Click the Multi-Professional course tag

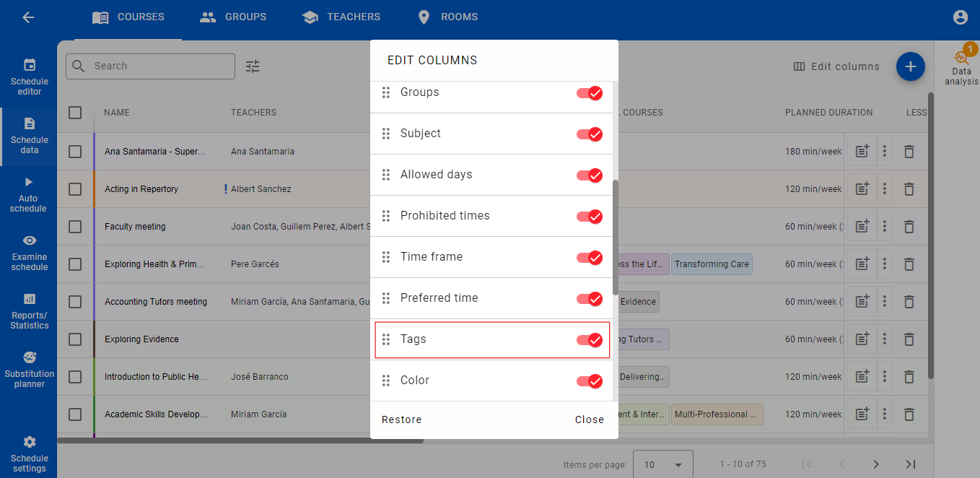pyautogui.click(x=717, y=414)
